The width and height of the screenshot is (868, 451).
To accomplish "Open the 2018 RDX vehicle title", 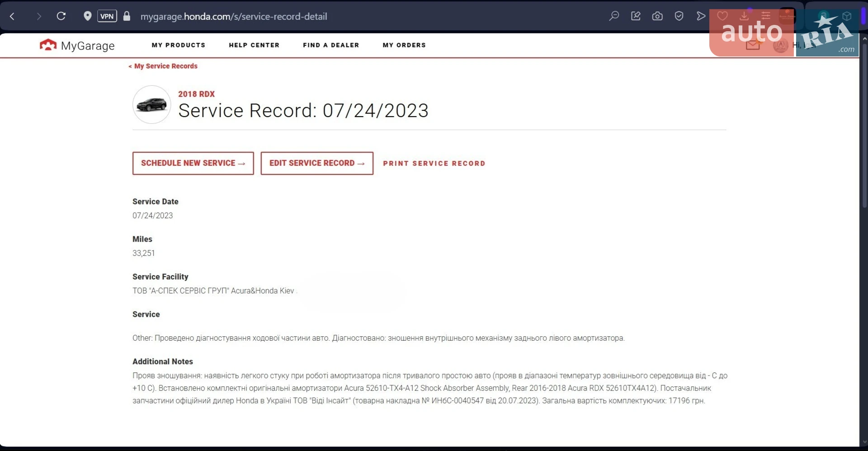I will coord(196,94).
